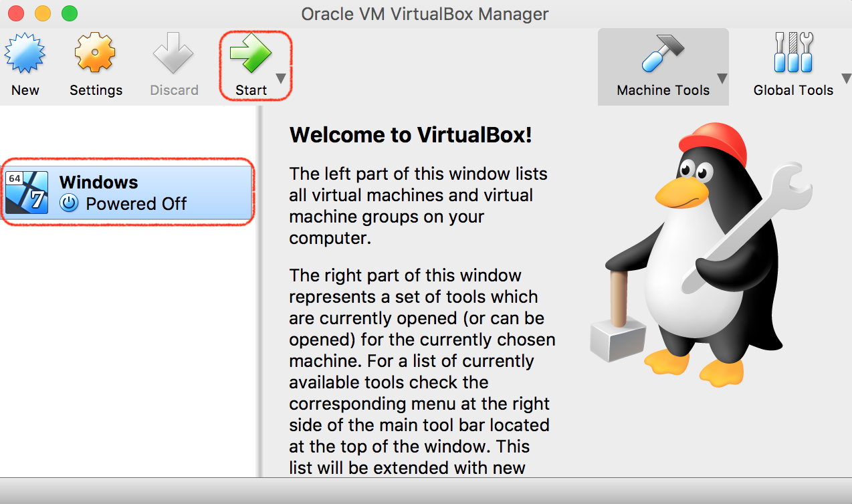Click the Windows 7 64-bit OS icon

(x=27, y=193)
